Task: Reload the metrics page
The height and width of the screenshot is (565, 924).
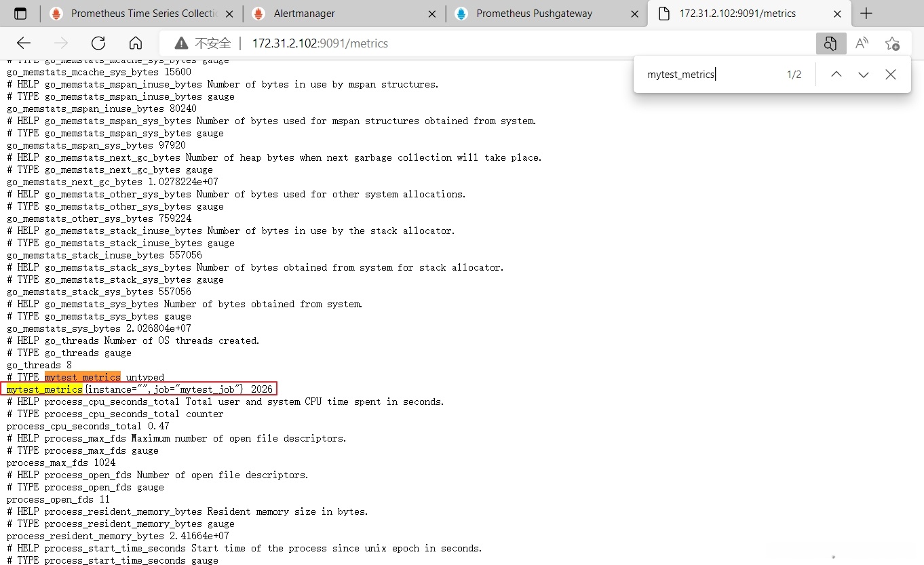Action: click(98, 43)
